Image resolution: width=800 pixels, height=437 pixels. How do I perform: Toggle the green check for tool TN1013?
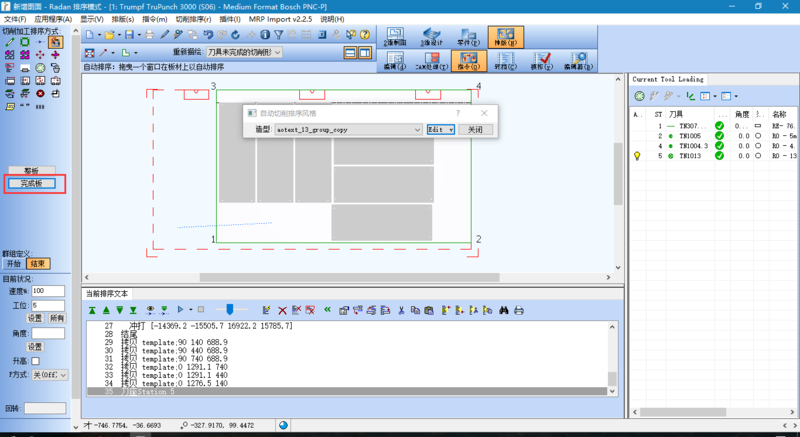(718, 156)
